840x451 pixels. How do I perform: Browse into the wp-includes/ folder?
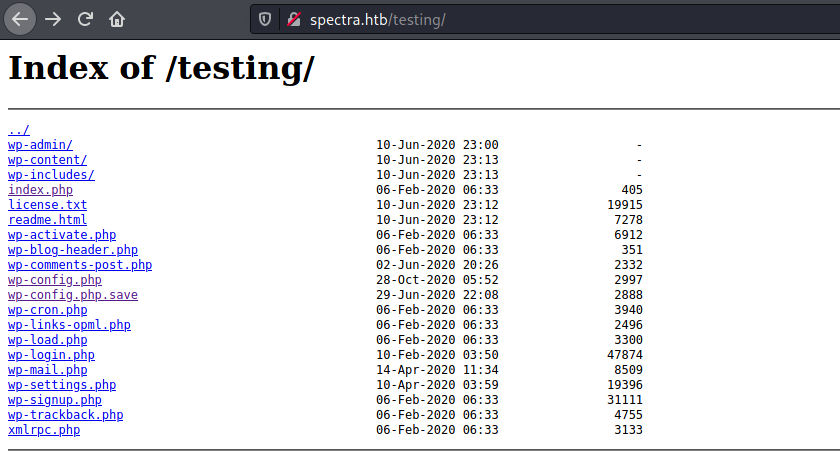tap(51, 175)
